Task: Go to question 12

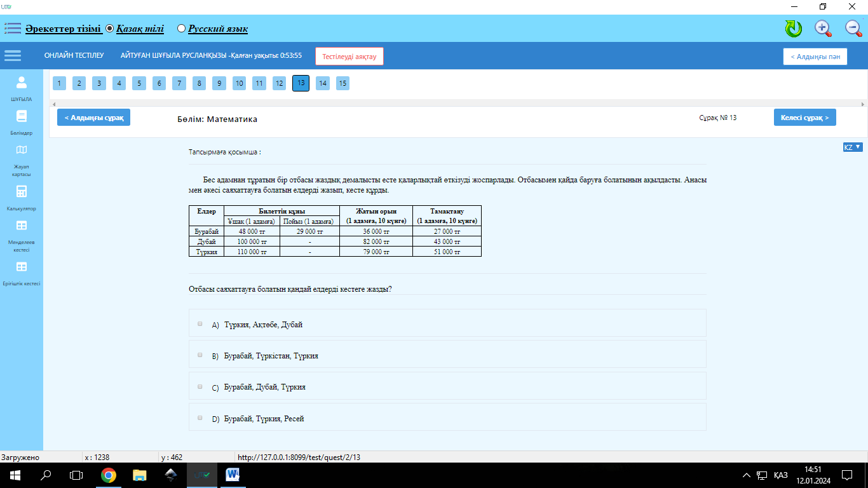Action: [279, 83]
